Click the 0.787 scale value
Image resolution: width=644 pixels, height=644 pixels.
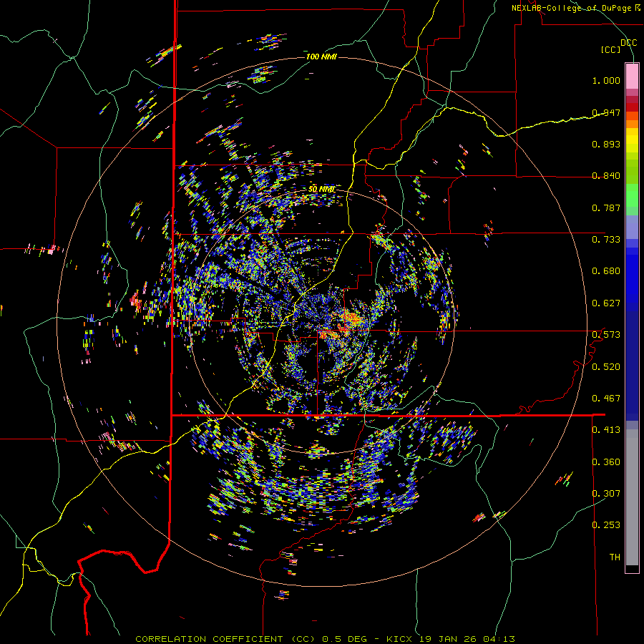pos(606,208)
